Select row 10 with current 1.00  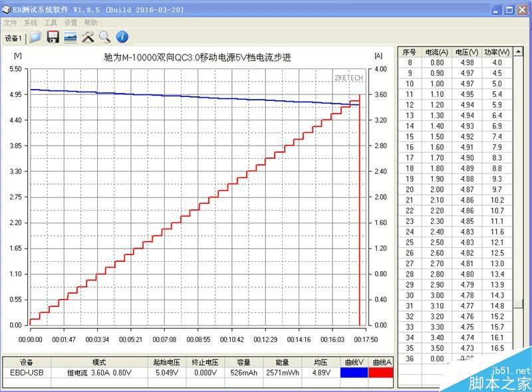coord(455,84)
